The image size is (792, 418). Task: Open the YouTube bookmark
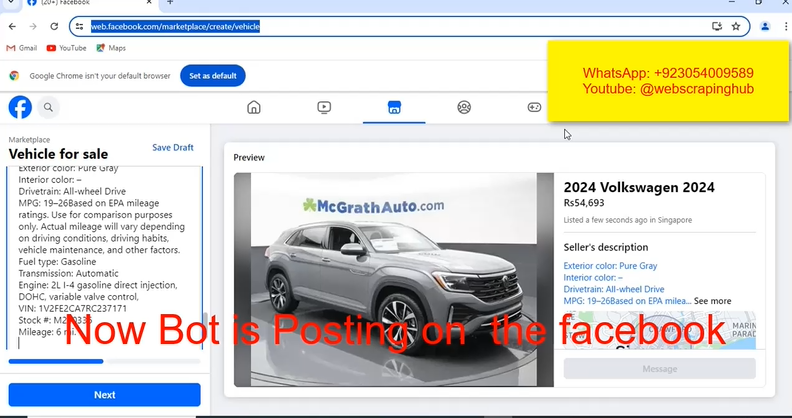point(66,47)
